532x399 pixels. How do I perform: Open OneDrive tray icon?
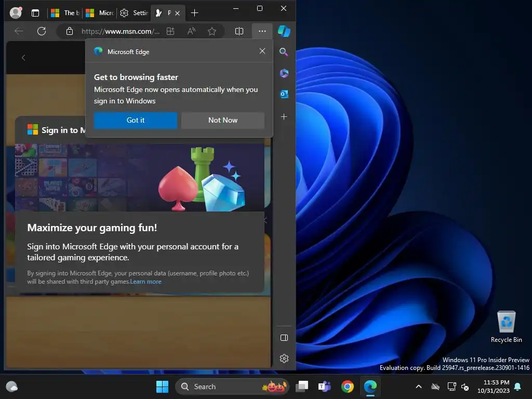click(435, 387)
